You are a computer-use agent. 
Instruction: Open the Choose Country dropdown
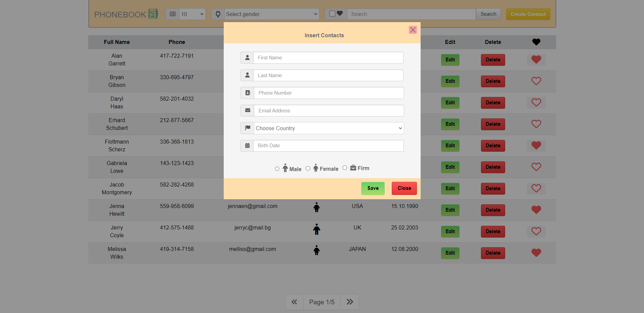point(329,128)
